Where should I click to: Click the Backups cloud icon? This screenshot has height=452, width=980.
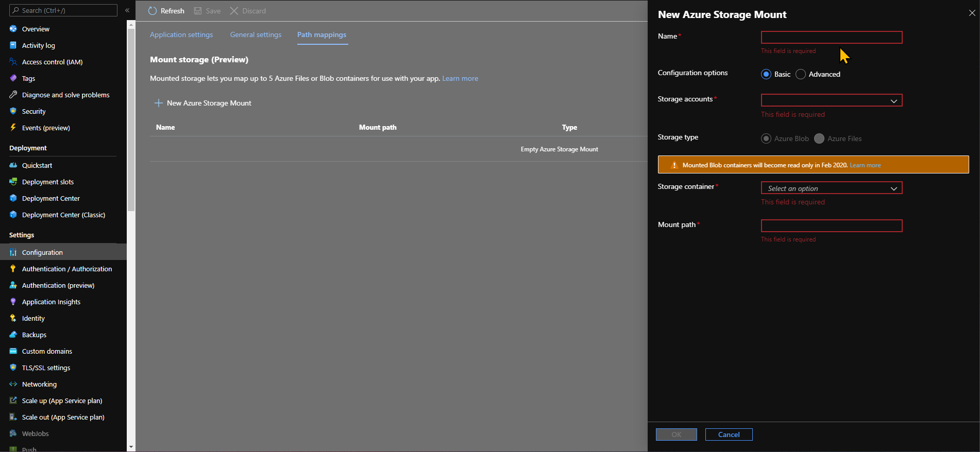[x=13, y=335]
